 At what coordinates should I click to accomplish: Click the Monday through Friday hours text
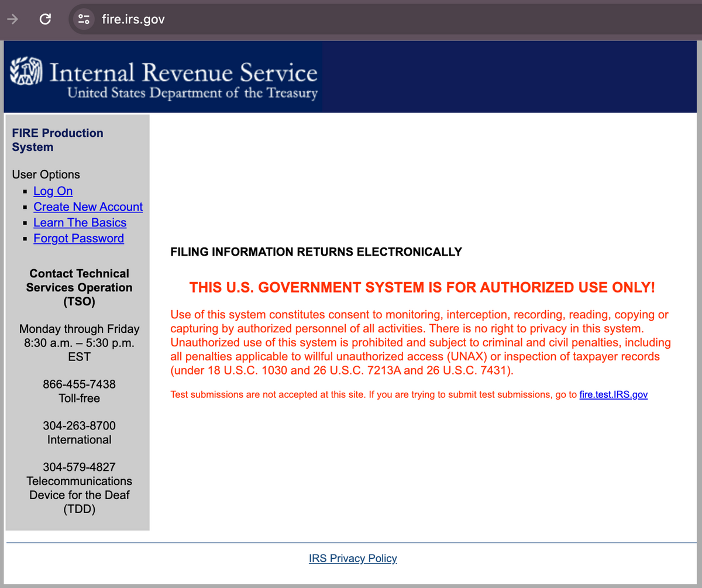[79, 342]
